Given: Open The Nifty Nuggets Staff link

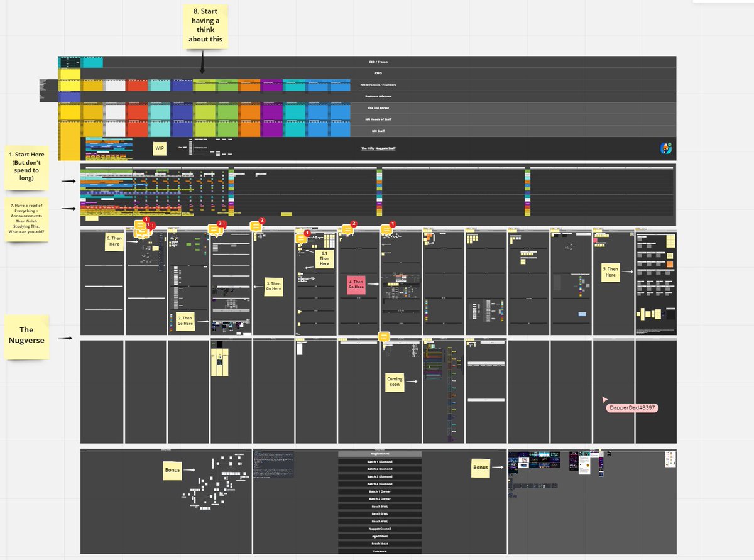Looking at the screenshot, I should coord(378,148).
